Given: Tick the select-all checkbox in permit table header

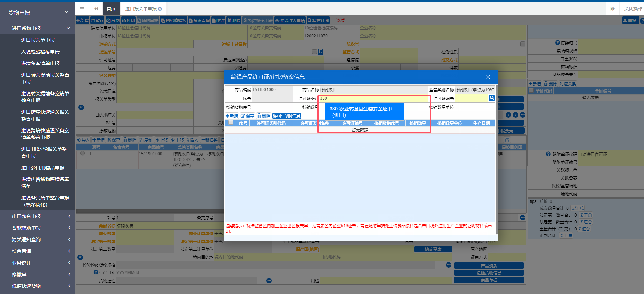Looking at the screenshot, I should coord(231,123).
